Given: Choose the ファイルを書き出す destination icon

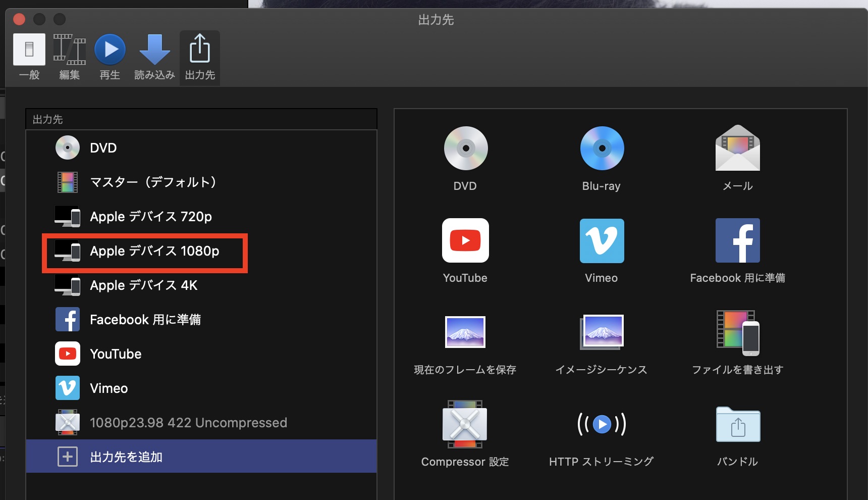Looking at the screenshot, I should point(738,333).
